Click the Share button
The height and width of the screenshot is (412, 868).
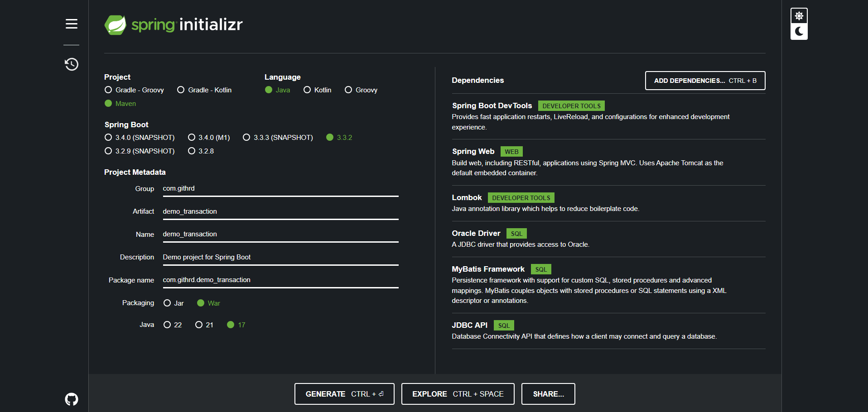[x=548, y=394]
